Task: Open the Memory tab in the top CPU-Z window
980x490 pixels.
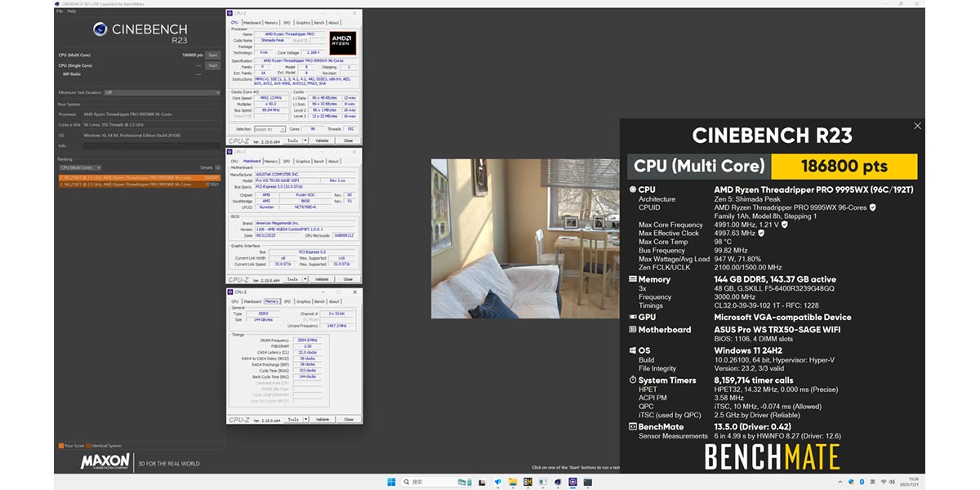Action: point(271,23)
